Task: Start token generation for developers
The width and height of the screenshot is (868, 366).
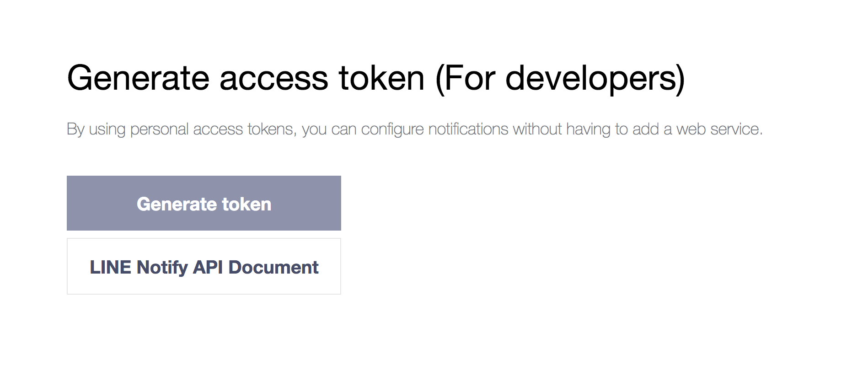Action: coord(204,203)
